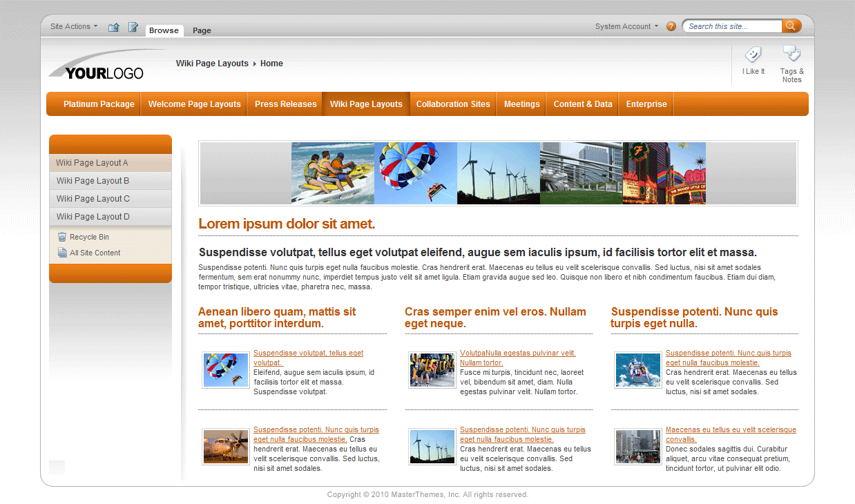Click the orange Help question-mark icon
This screenshot has width=855, height=504.
click(x=671, y=26)
